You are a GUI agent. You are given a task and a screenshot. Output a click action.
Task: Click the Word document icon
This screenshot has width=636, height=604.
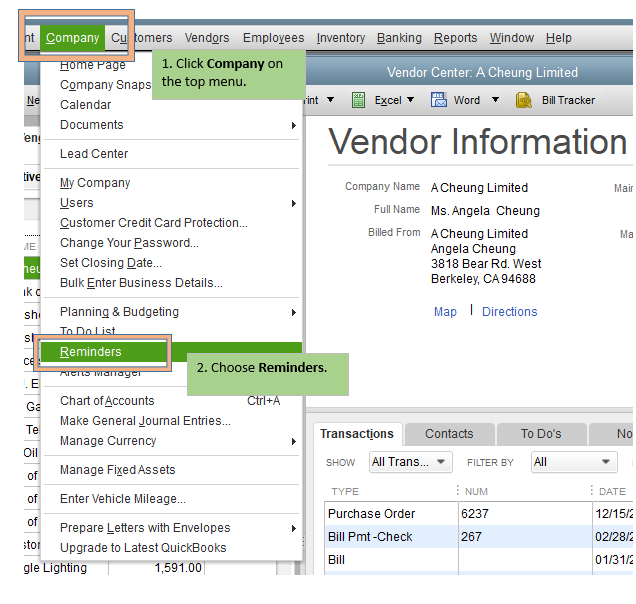pos(438,99)
